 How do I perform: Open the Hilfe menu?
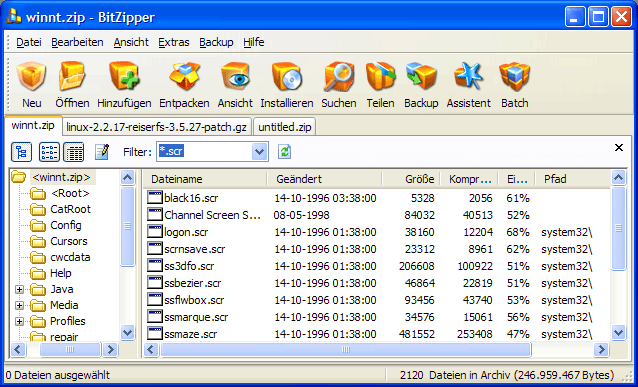[253, 42]
